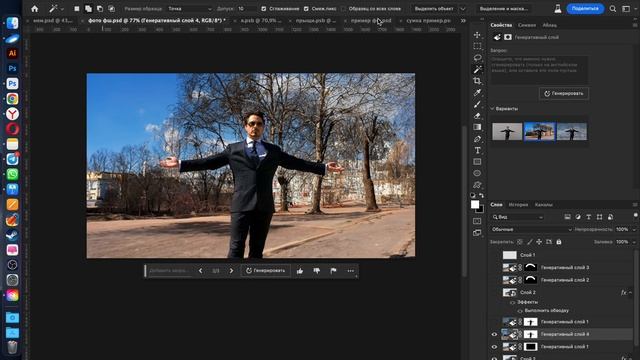
Task: Toggle lock position icon
Action: click(x=539, y=242)
